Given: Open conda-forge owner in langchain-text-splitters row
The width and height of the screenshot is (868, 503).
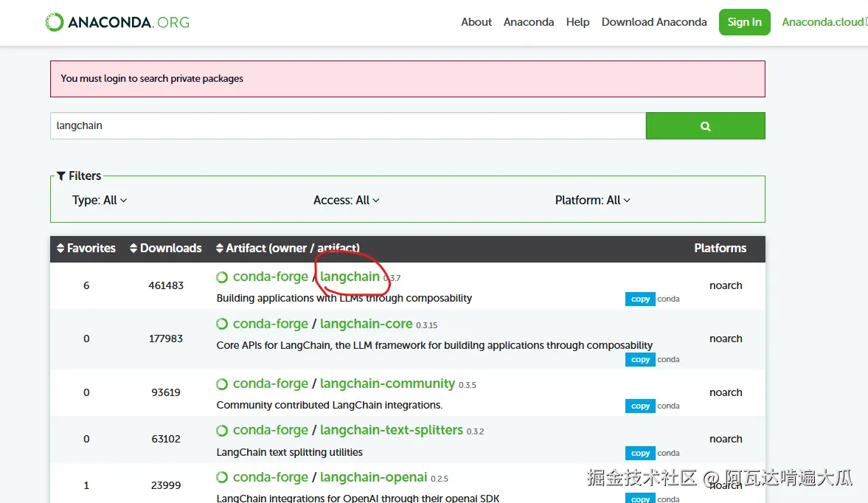Looking at the screenshot, I should [x=270, y=430].
